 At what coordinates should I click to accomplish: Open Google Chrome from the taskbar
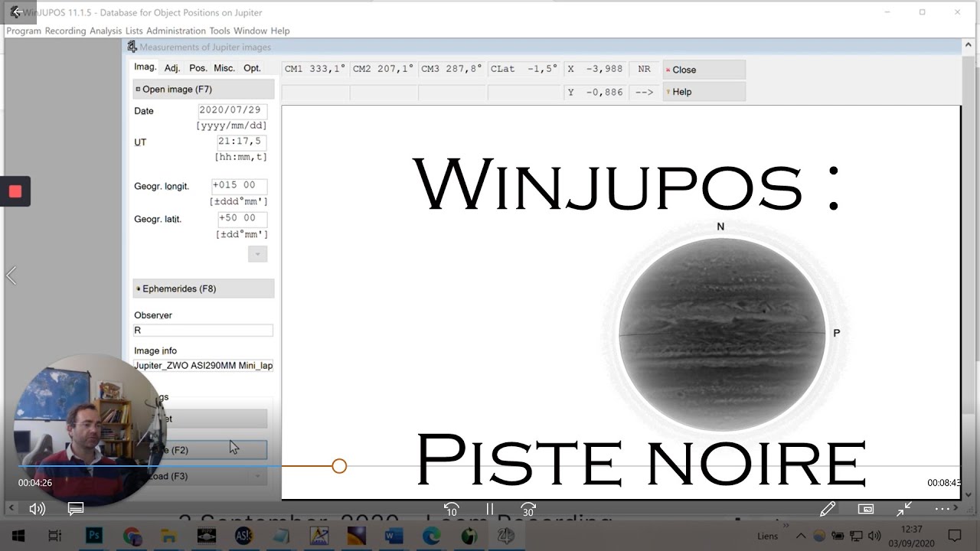point(132,536)
